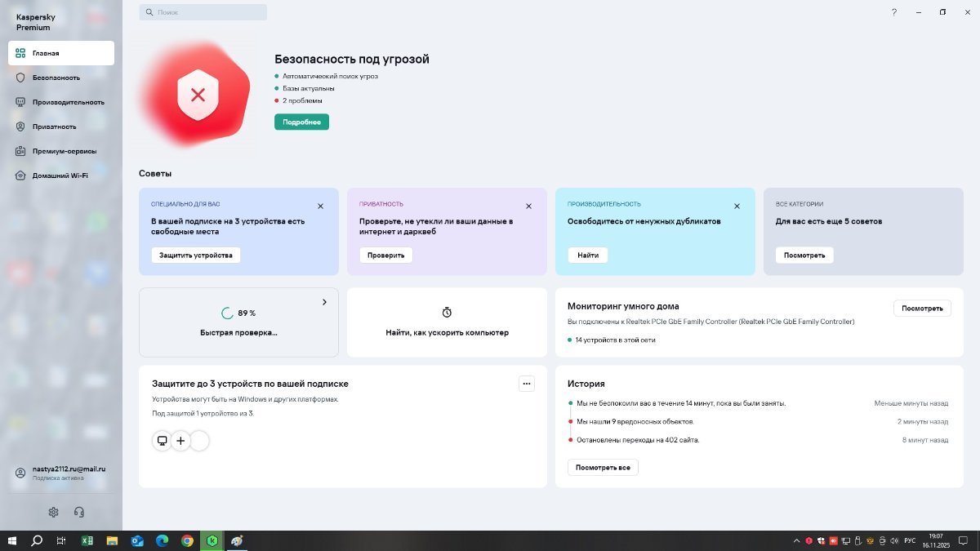
Task: Open the clock showing 19:07
Action: [936, 540]
